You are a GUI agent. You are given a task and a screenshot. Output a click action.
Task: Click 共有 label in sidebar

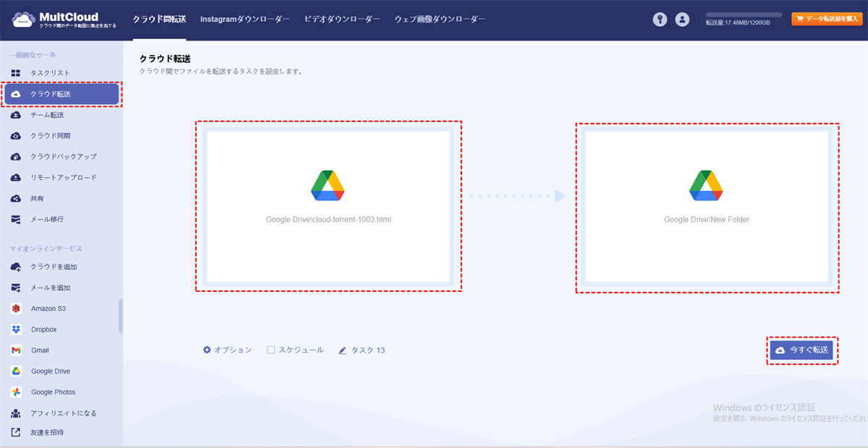[x=37, y=199]
